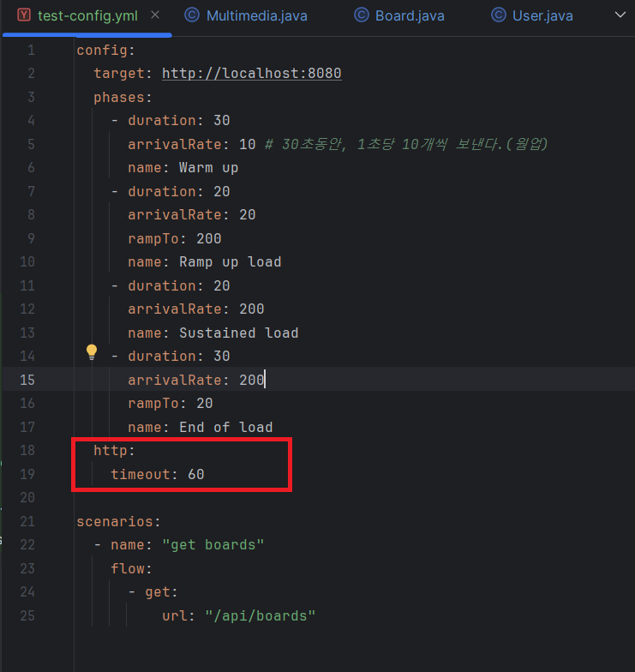Switch to the test-config.yml tab
Viewport: 635px width, 672px height.
tap(87, 15)
